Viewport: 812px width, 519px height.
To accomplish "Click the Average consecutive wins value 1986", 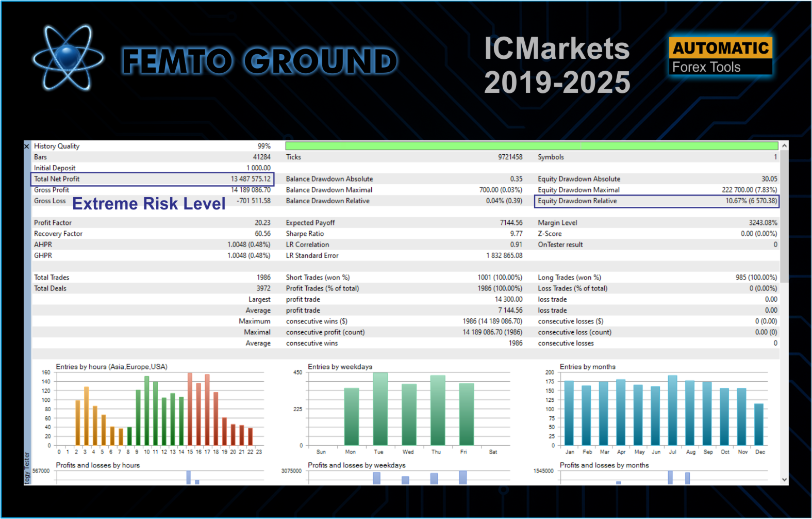I will [x=516, y=343].
